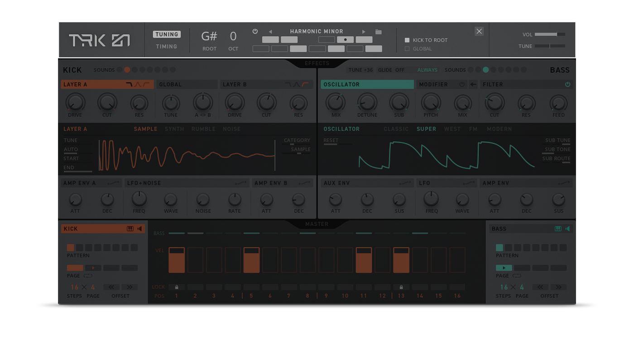
Task: Go to previous scale with left arrow
Action: [270, 32]
